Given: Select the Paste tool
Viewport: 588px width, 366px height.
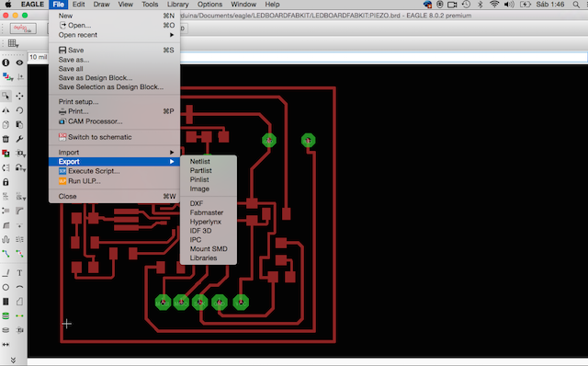Looking at the screenshot, I should [x=19, y=125].
